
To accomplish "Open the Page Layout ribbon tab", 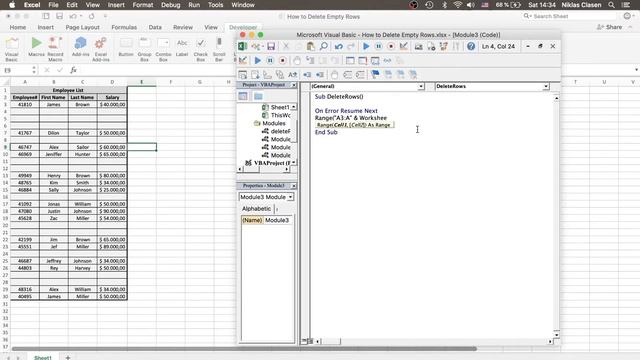I will 82,27.
